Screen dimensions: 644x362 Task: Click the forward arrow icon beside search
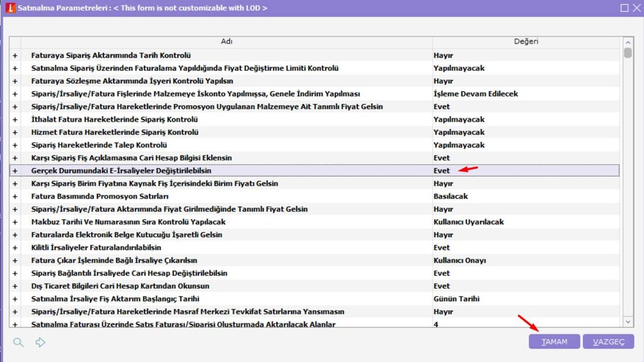coord(40,342)
